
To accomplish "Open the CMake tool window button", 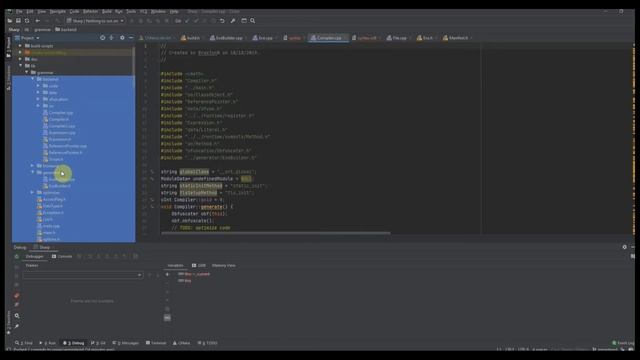I will point(182,343).
